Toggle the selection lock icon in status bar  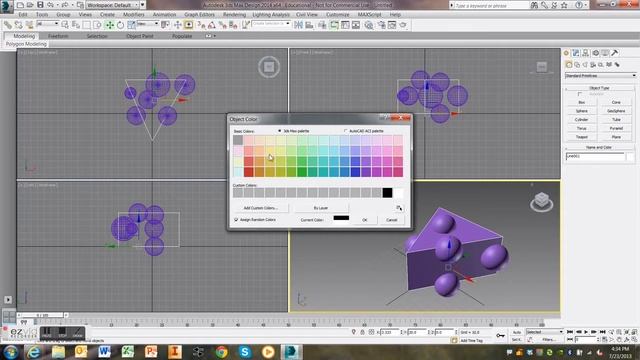click(362, 332)
